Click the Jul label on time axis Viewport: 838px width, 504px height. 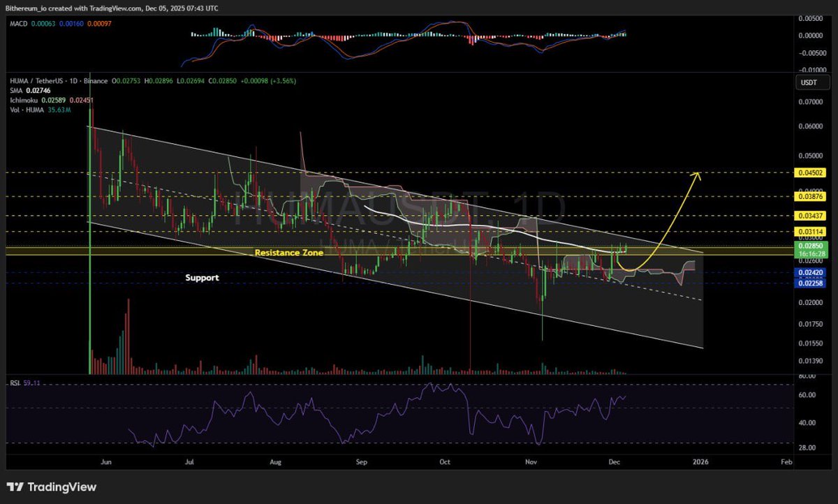coord(190,462)
